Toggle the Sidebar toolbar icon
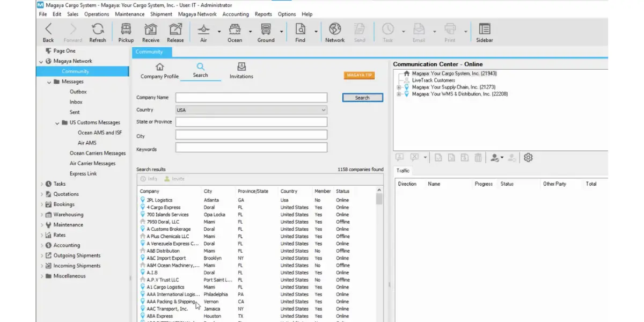This screenshot has height=322, width=644. click(x=485, y=32)
